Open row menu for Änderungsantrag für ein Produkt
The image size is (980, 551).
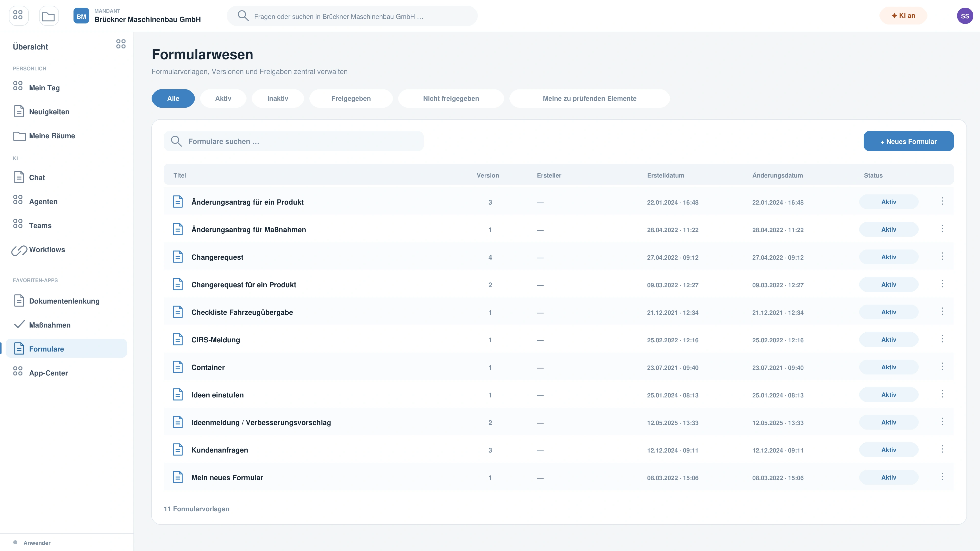pos(942,201)
